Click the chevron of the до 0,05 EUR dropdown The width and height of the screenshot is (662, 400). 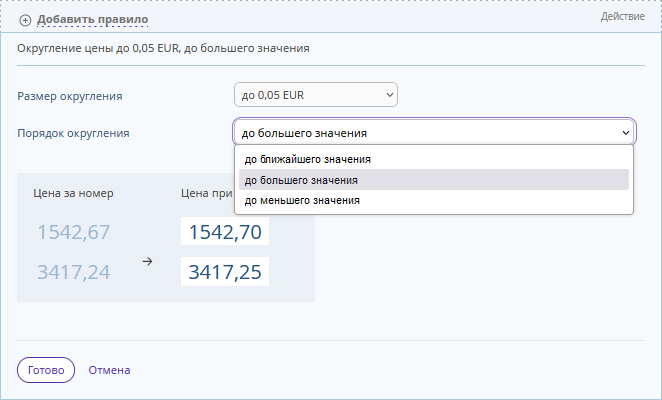click(390, 95)
